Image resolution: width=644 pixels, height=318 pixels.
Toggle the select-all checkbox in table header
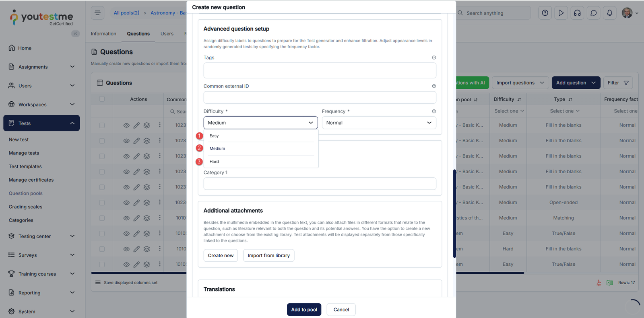click(102, 99)
